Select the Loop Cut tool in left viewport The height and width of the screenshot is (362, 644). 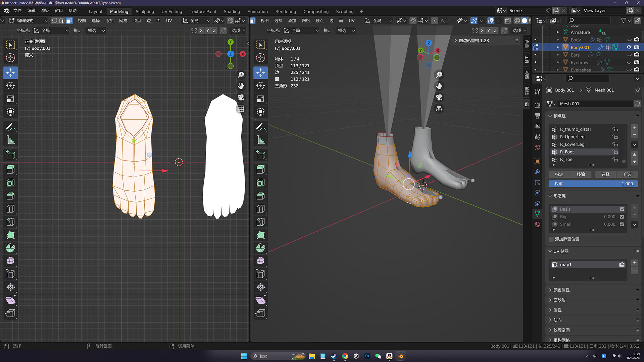(x=10, y=209)
